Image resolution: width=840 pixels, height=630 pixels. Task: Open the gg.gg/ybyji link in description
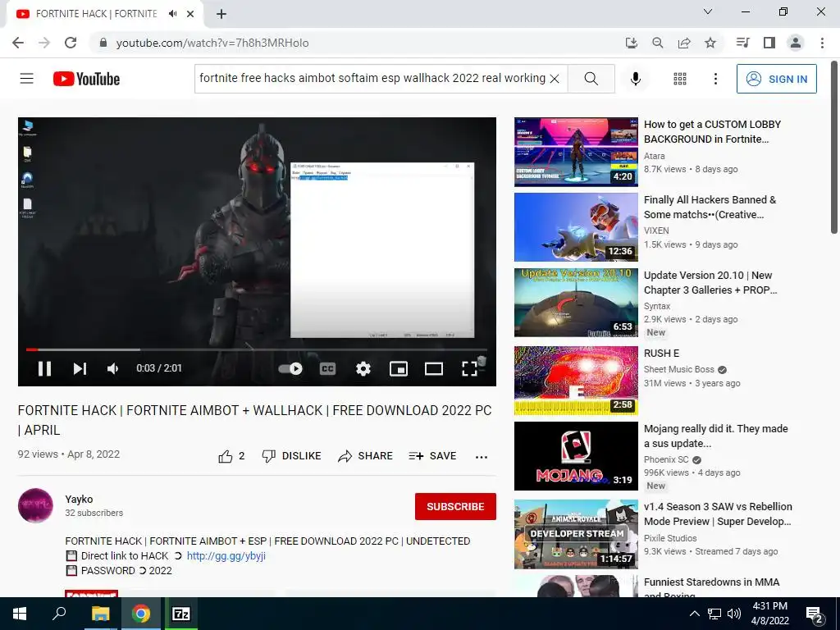pos(226,556)
